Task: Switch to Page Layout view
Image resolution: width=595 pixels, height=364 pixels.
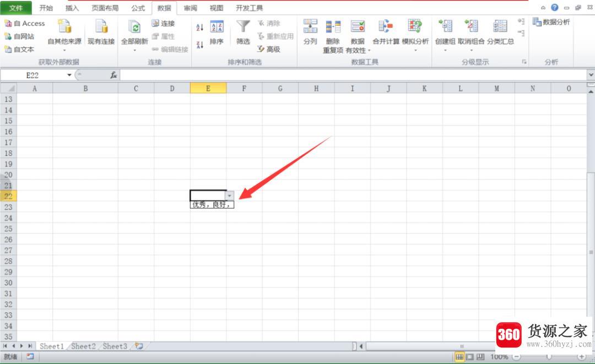Action: 470,357
